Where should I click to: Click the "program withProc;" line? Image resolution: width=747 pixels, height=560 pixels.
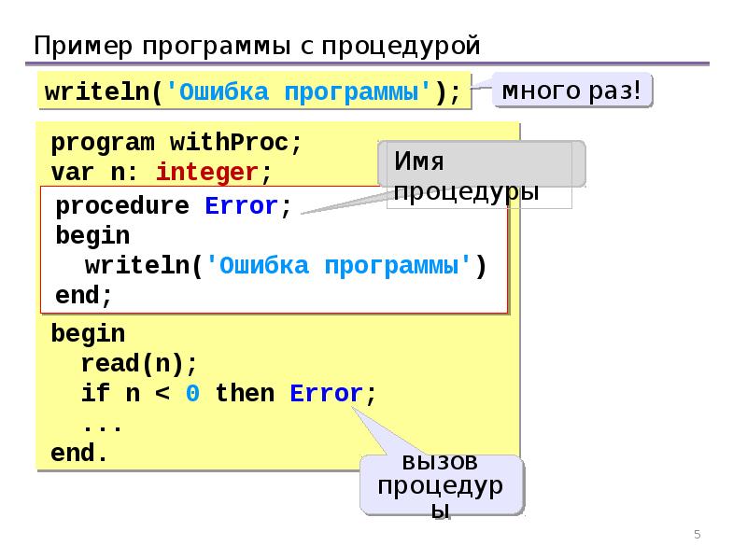[176, 144]
